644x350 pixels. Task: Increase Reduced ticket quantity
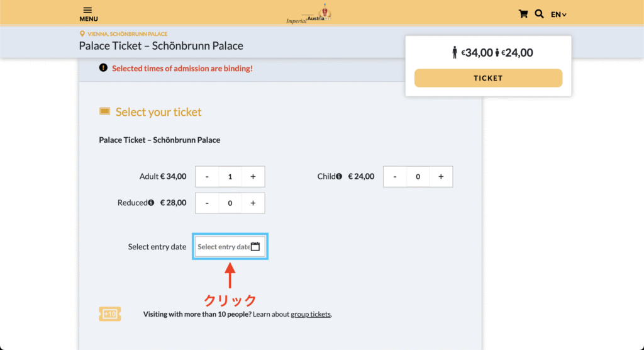[253, 203]
